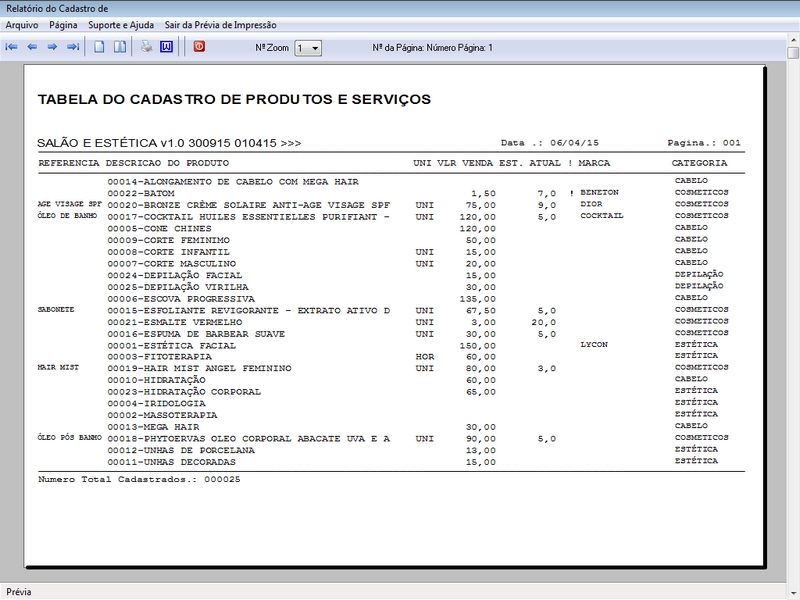Switch to two-page side-by-side view
The image size is (800, 600).
click(119, 47)
